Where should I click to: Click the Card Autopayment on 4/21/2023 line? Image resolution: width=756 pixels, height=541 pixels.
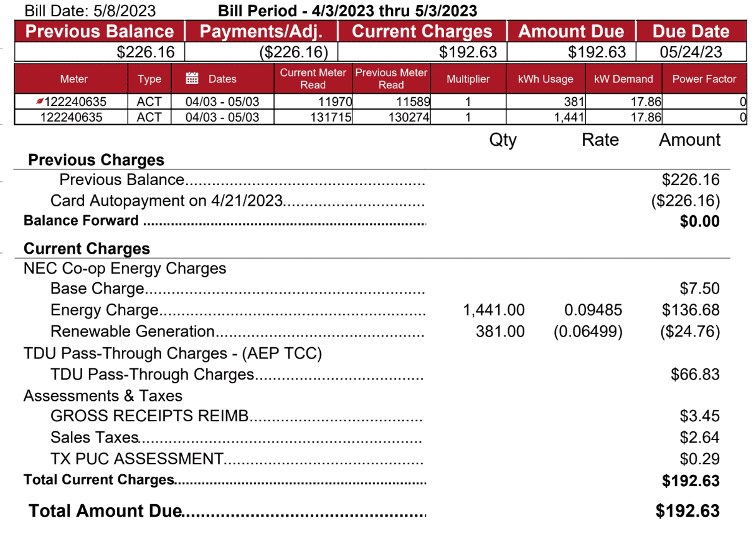tap(166, 201)
